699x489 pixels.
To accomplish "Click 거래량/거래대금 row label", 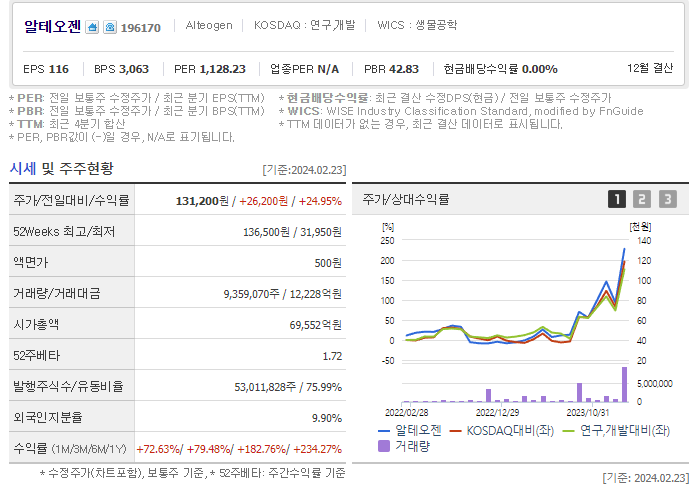I will 57,293.
